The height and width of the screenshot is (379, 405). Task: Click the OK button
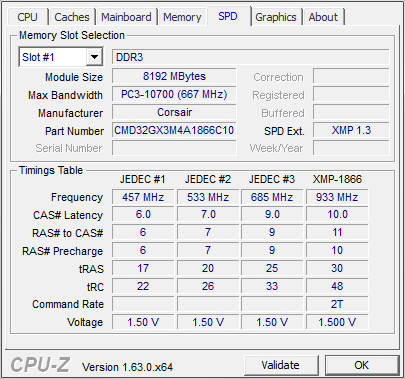point(362,365)
